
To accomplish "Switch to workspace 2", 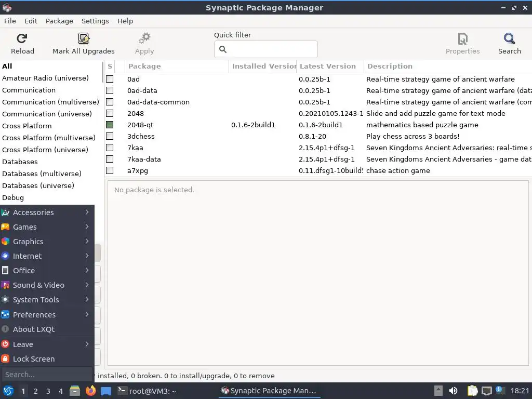I will (36, 391).
